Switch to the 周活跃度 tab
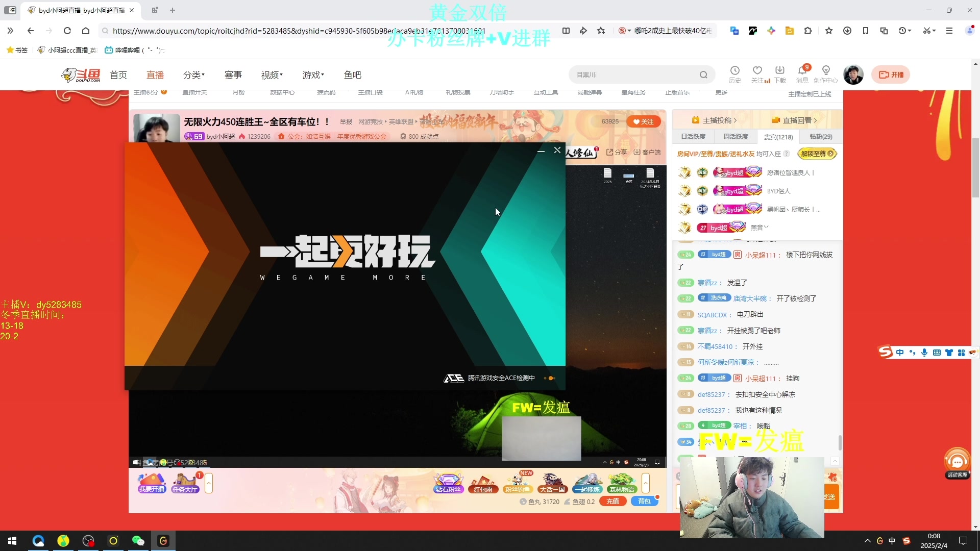 [736, 137]
